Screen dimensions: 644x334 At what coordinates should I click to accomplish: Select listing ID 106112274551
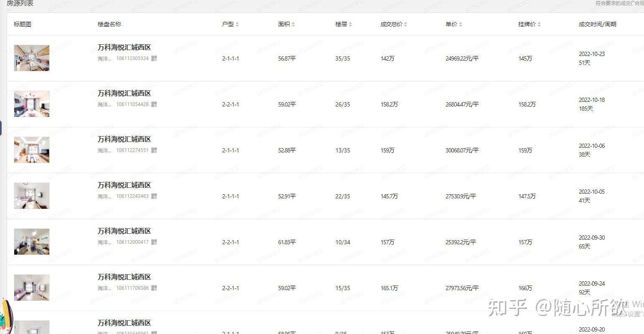coord(132,150)
